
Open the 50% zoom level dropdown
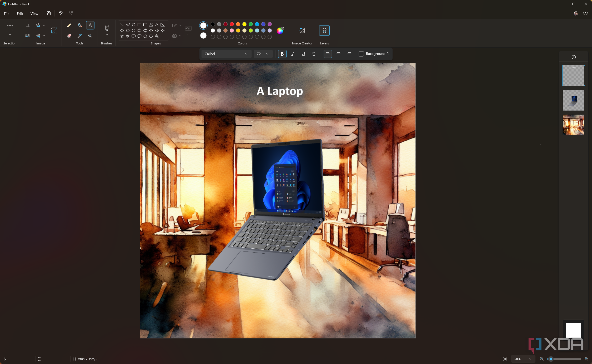523,359
